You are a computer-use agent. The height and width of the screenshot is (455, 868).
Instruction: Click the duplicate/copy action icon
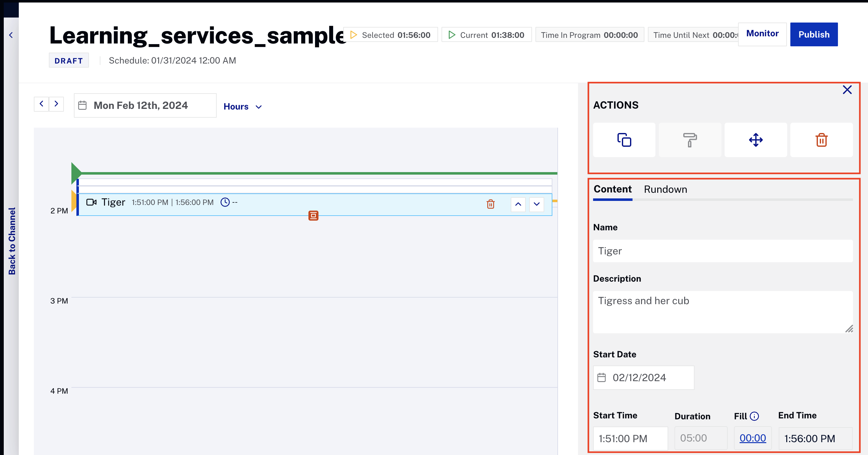[x=624, y=140]
